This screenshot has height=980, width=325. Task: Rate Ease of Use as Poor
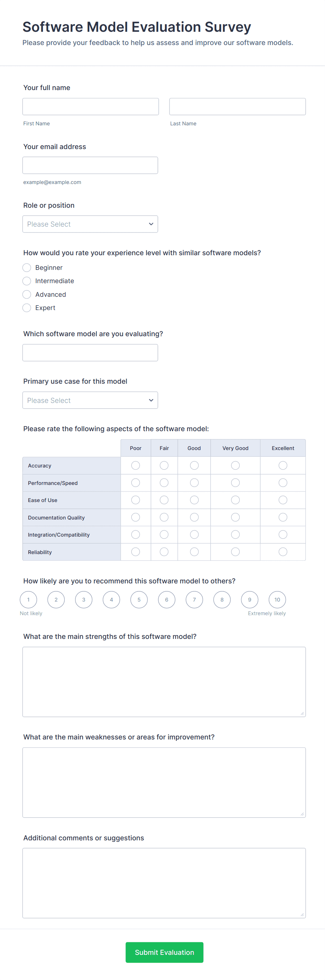pyautogui.click(x=136, y=500)
